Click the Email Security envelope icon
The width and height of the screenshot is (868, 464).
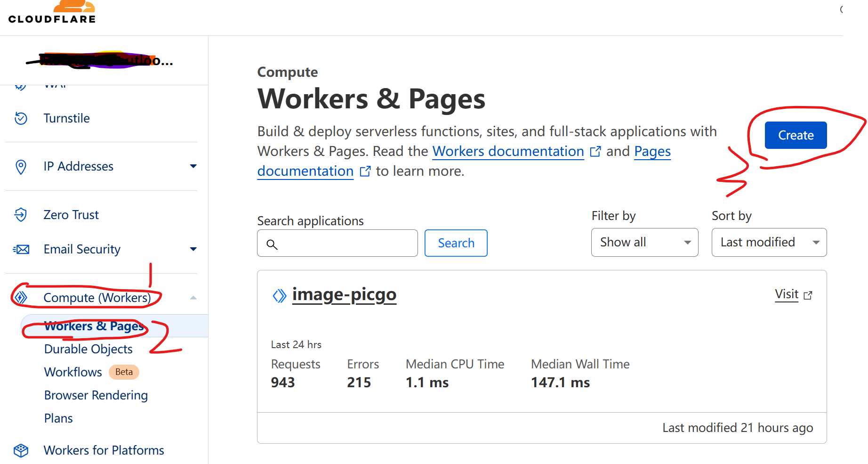point(21,249)
